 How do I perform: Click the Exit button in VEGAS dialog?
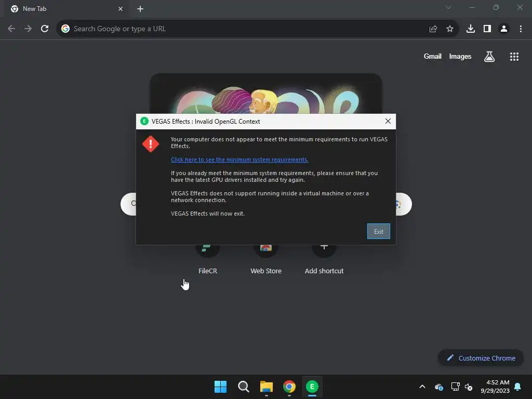coord(378,231)
